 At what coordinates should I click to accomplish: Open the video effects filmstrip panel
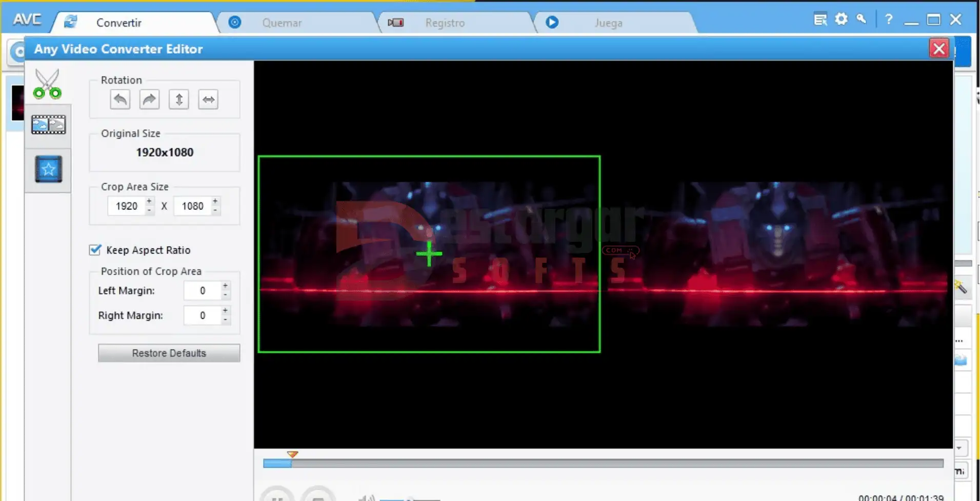[48, 125]
